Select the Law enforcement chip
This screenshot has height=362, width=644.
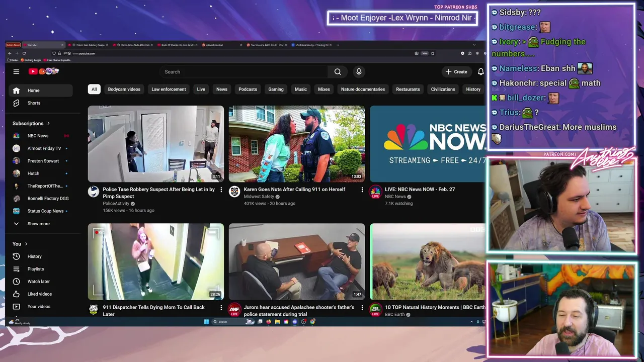pos(169,89)
